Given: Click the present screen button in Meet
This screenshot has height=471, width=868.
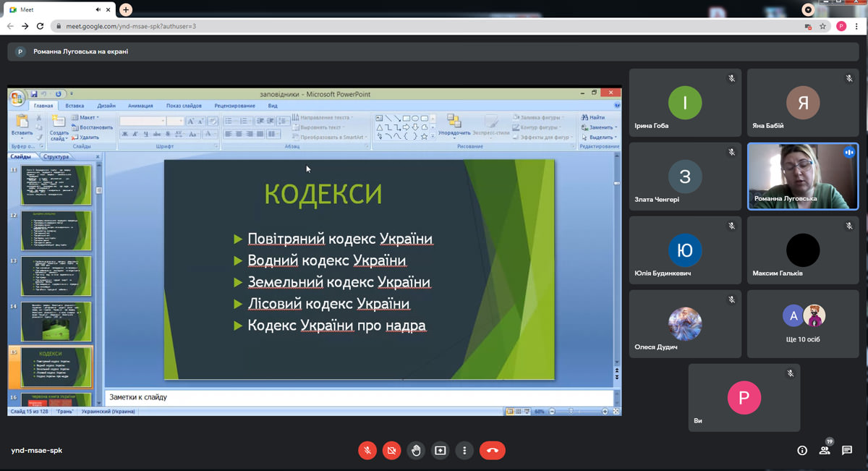Looking at the screenshot, I should click(x=440, y=450).
